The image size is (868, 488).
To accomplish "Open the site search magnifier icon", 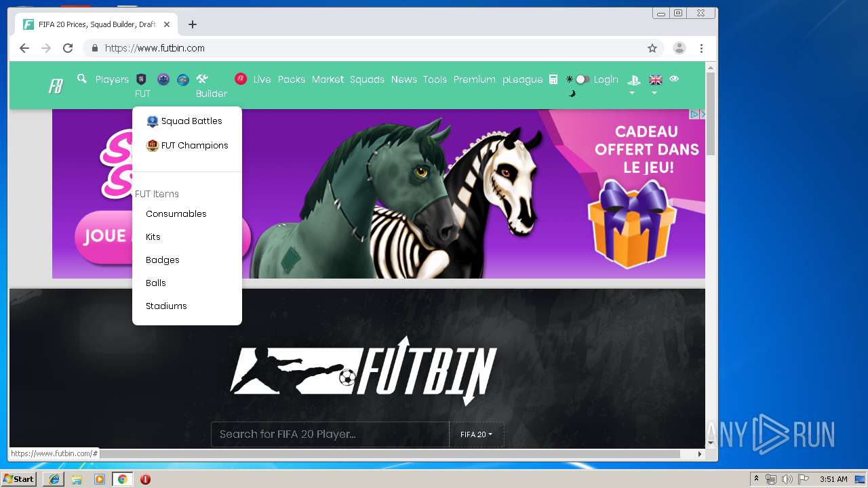I will tap(82, 79).
